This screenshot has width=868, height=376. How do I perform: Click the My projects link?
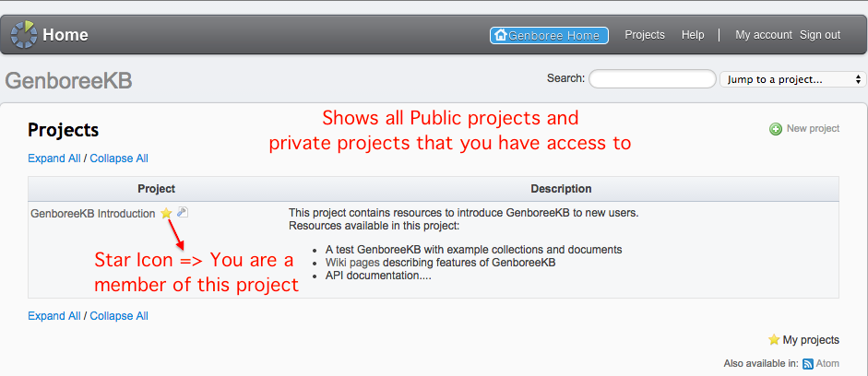[811, 340]
